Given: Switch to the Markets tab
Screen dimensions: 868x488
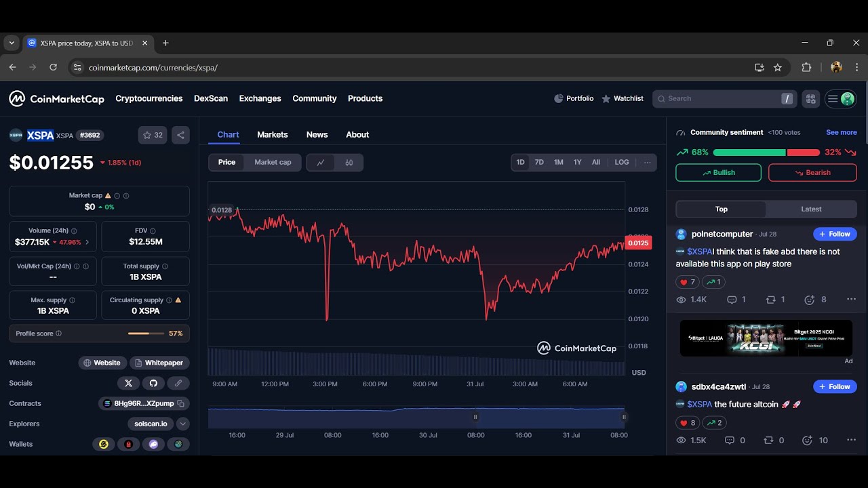Looking at the screenshot, I should [273, 135].
